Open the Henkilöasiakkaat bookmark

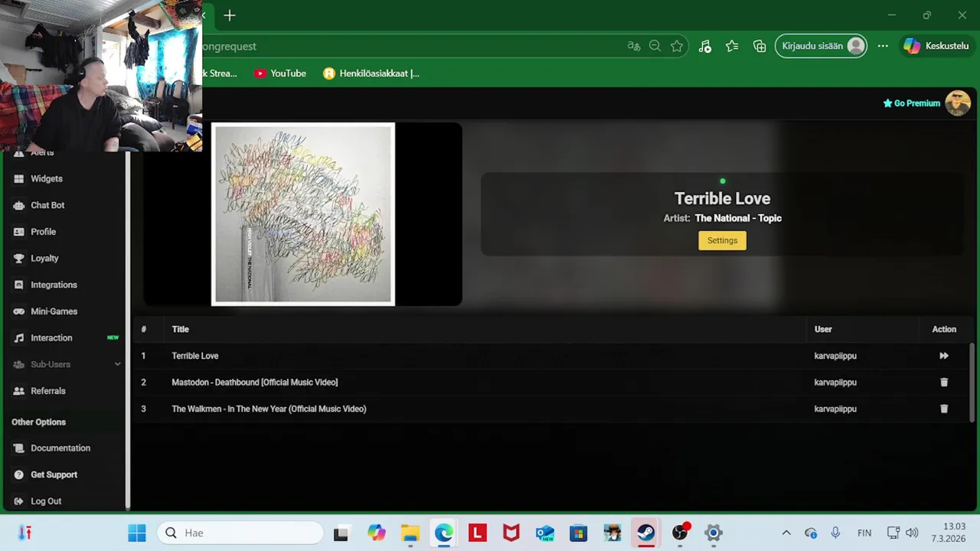click(x=371, y=73)
